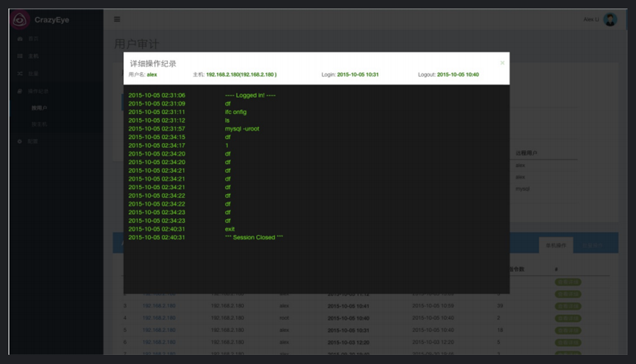
Task: Switch to the 单机操作 tab
Action: tap(555, 246)
